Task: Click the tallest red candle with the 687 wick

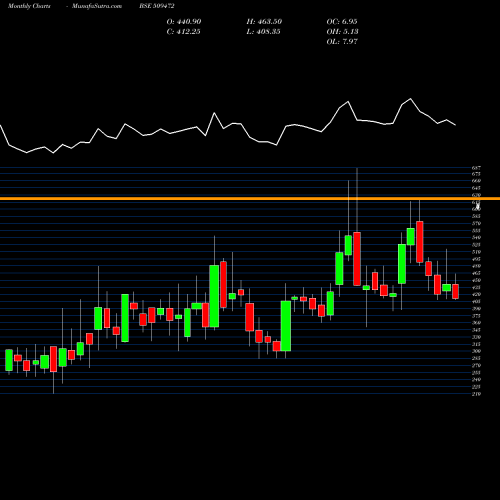Action: 357,259
